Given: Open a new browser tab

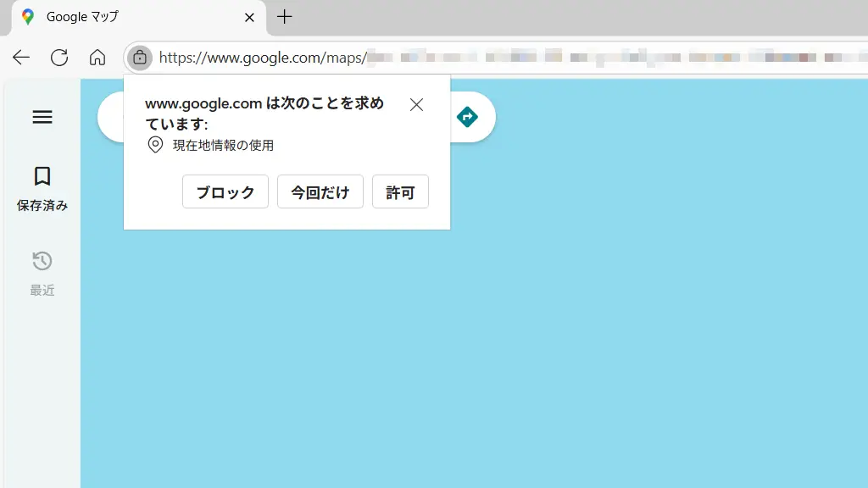Looking at the screenshot, I should tap(285, 17).
